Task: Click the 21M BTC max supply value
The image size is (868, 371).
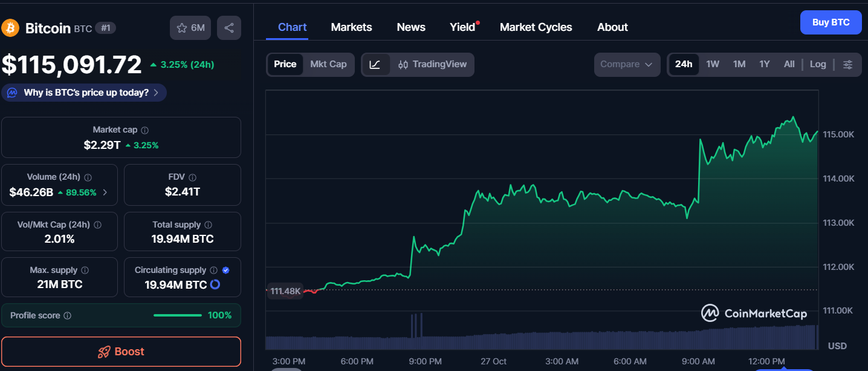Action: point(59,284)
